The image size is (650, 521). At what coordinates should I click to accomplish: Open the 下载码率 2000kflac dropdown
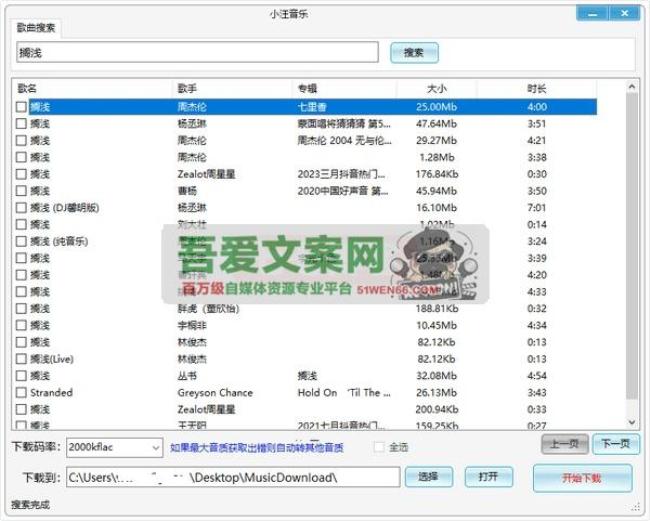point(114,448)
